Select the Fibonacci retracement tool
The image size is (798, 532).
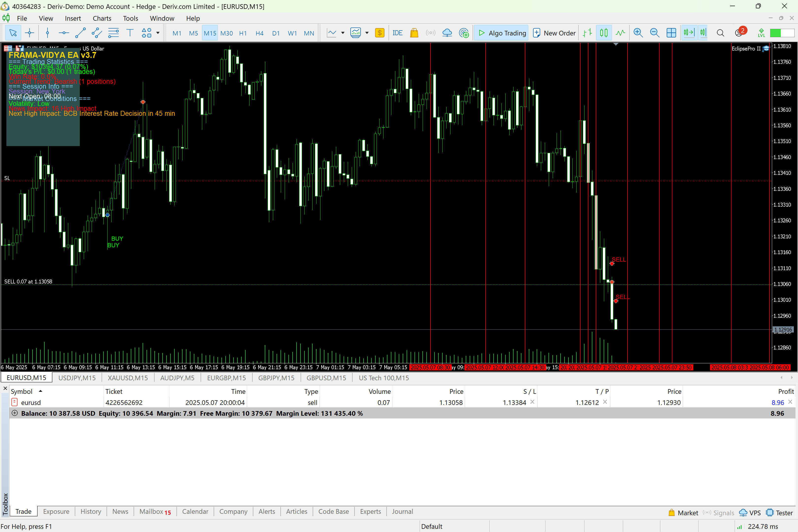pos(113,33)
